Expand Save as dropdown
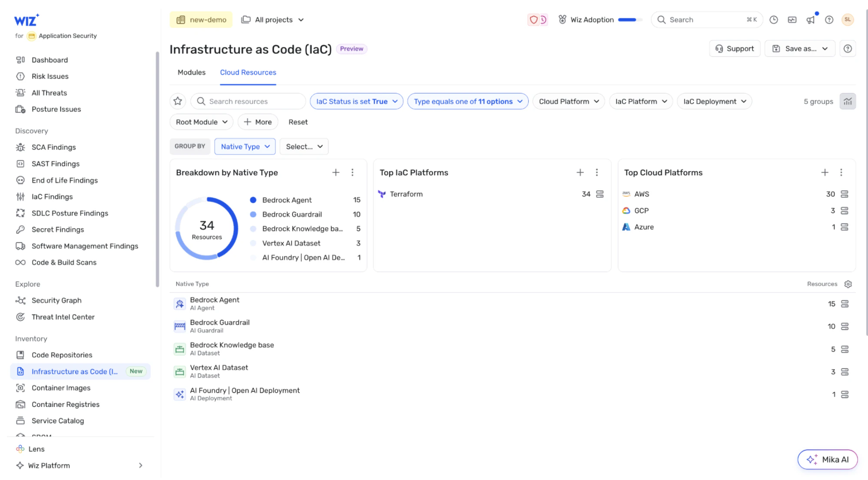The width and height of the screenshot is (868, 480). [800, 49]
